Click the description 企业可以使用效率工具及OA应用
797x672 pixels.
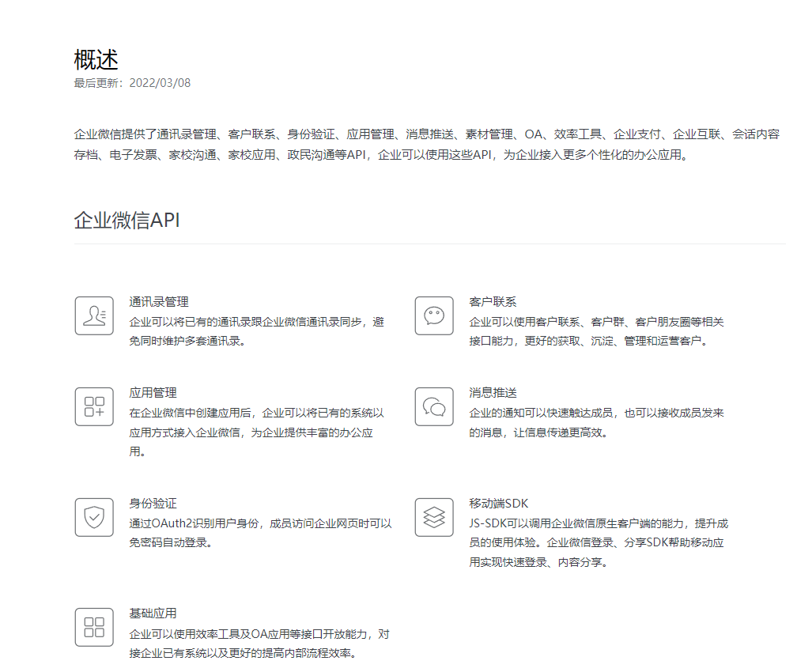[259, 644]
